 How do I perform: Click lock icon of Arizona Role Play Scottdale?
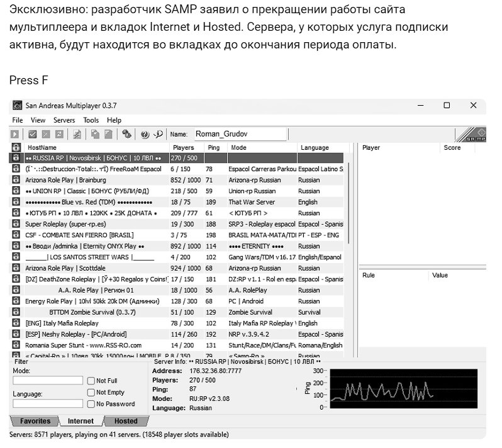coord(16,268)
